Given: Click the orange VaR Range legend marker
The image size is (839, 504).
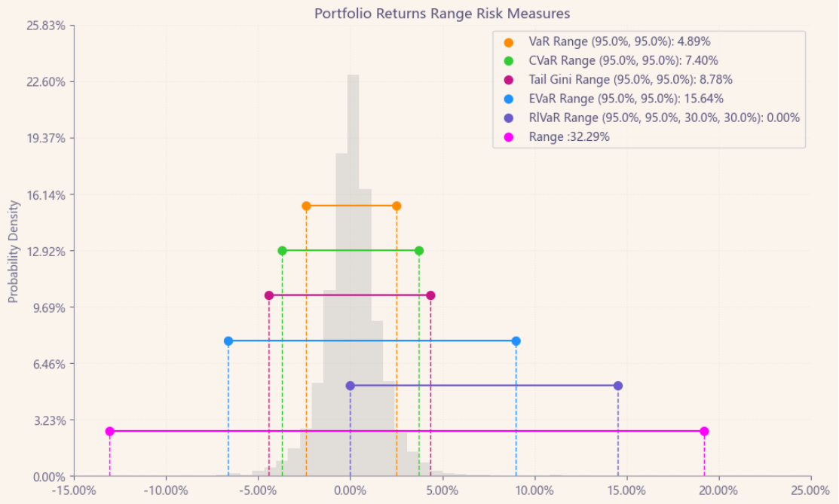Looking at the screenshot, I should 509,42.
